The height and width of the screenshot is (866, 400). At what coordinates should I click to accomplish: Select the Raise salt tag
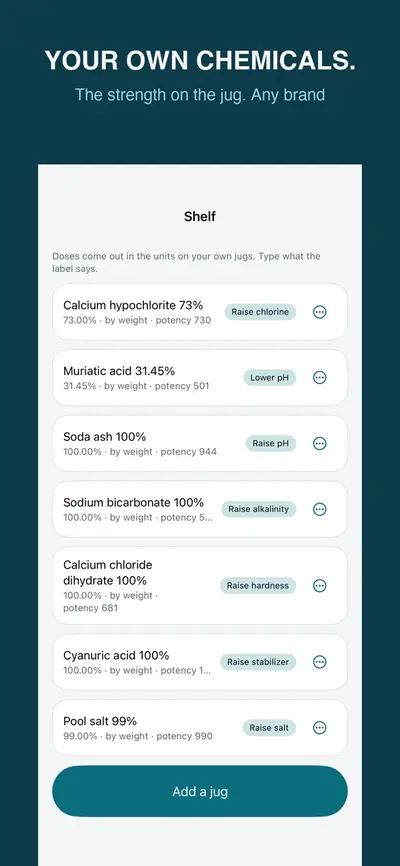pyautogui.click(x=269, y=728)
